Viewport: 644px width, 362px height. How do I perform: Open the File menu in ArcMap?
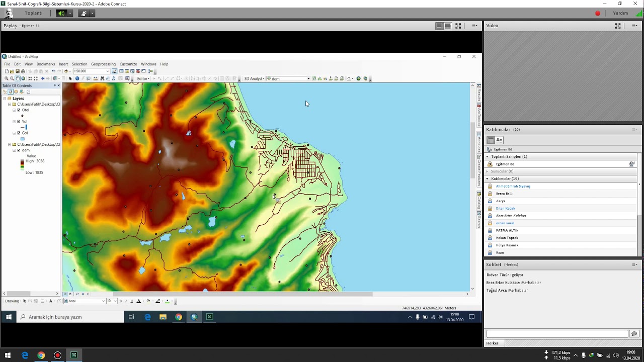[7, 64]
